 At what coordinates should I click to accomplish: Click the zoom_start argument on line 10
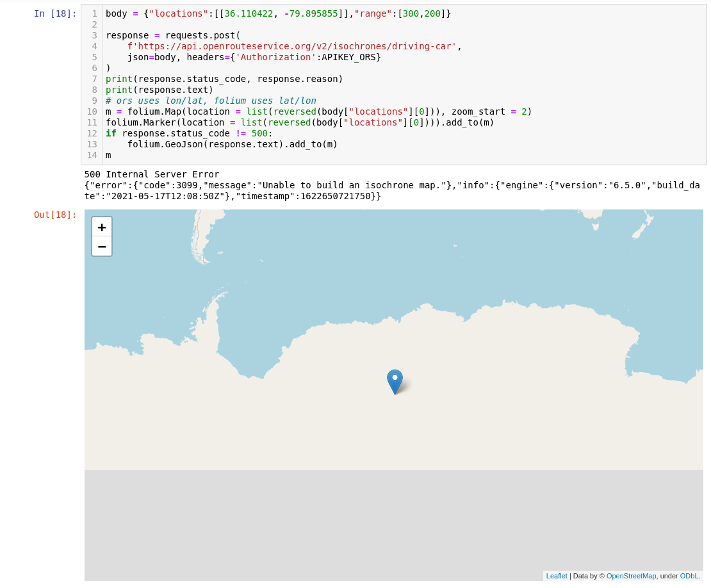pos(479,111)
